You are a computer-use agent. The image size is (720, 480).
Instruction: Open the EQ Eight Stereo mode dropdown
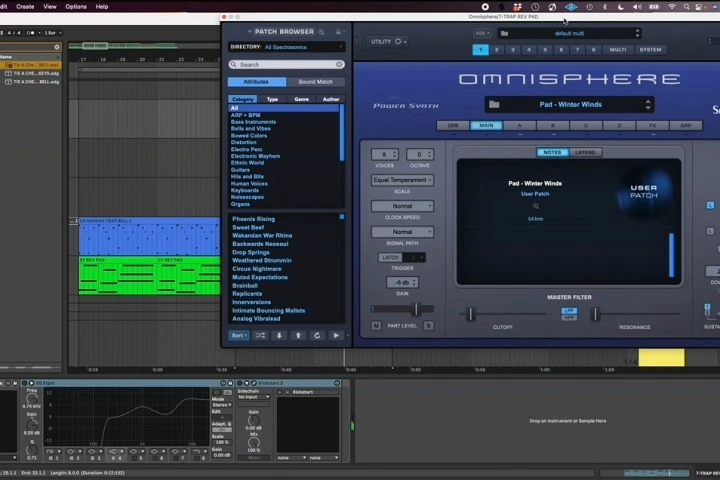[222, 405]
